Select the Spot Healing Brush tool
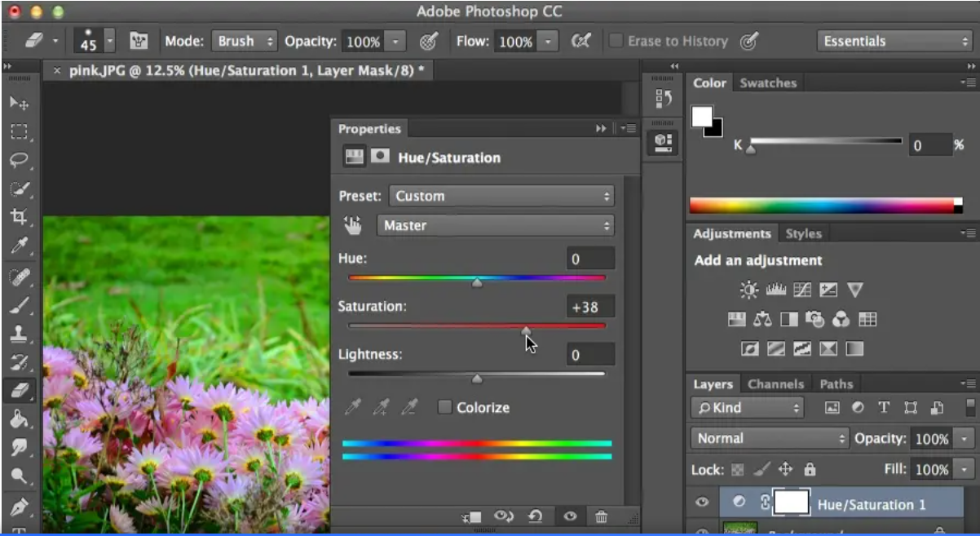This screenshot has height=536, width=980. pos(19,277)
